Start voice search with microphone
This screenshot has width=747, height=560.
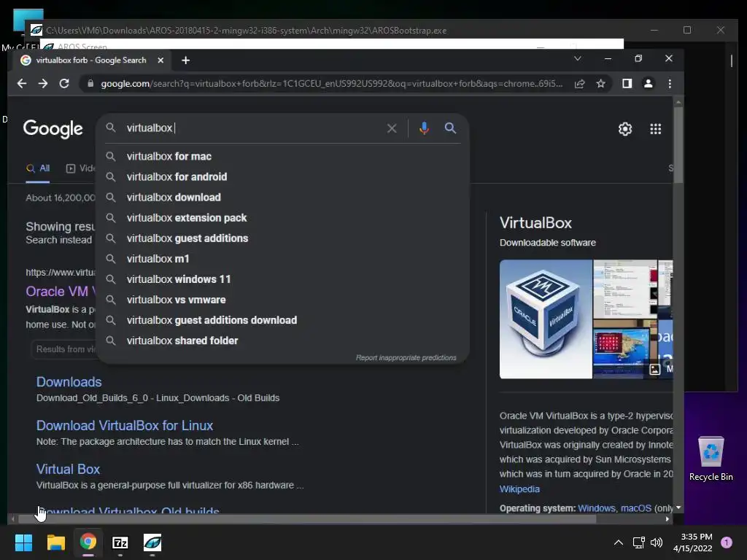tap(424, 128)
